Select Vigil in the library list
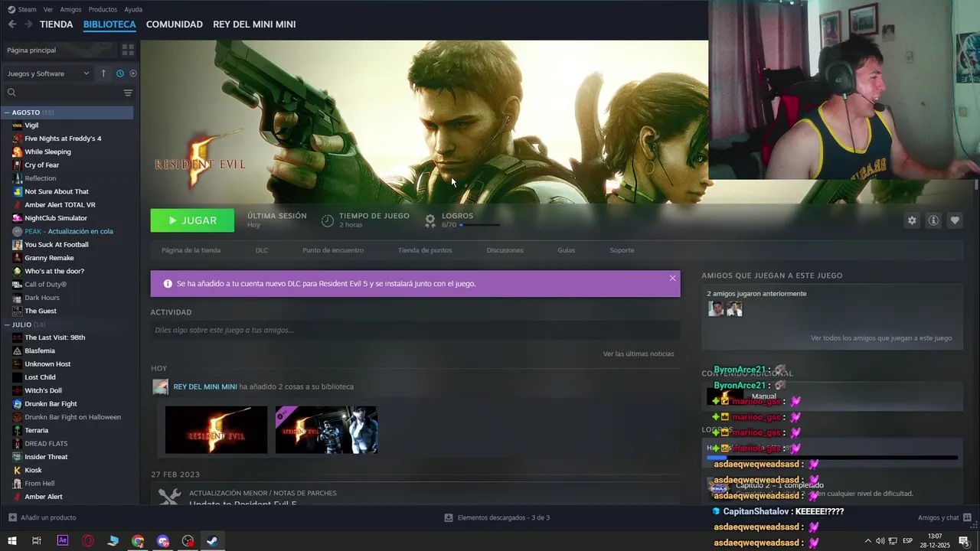Viewport: 980px width, 551px height. (31, 126)
